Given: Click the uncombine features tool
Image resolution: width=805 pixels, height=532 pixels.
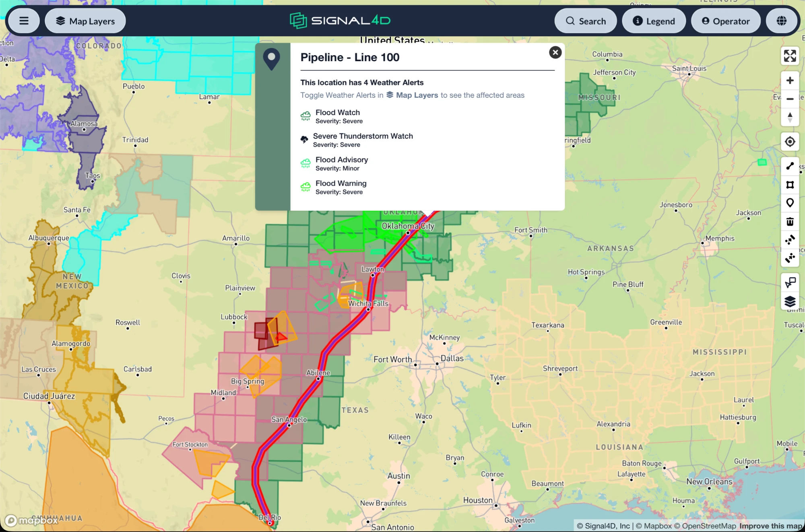Looking at the screenshot, I should [790, 258].
